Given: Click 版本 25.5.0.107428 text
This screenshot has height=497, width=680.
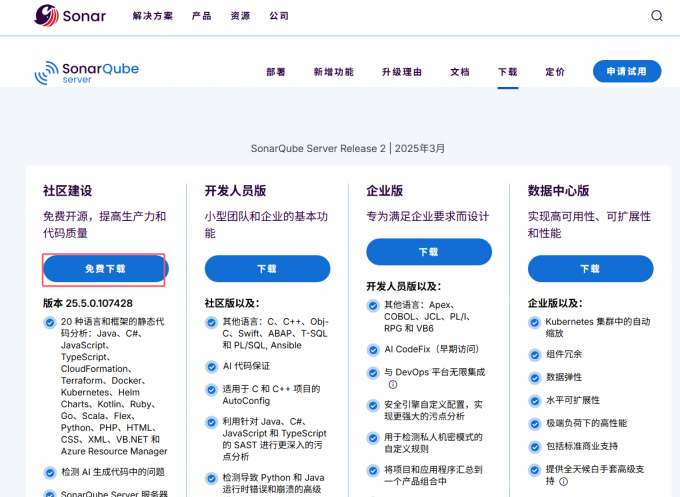Looking at the screenshot, I should pos(88,303).
